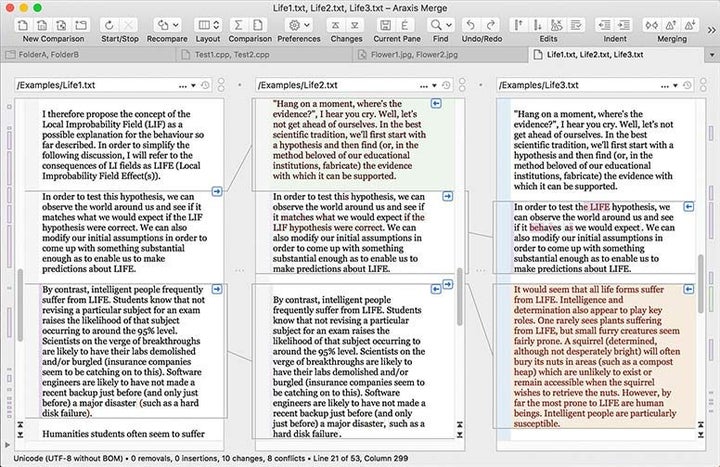The height and width of the screenshot is (467, 720).
Task: Open history clock for Life2.txt path
Action: coord(445,86)
